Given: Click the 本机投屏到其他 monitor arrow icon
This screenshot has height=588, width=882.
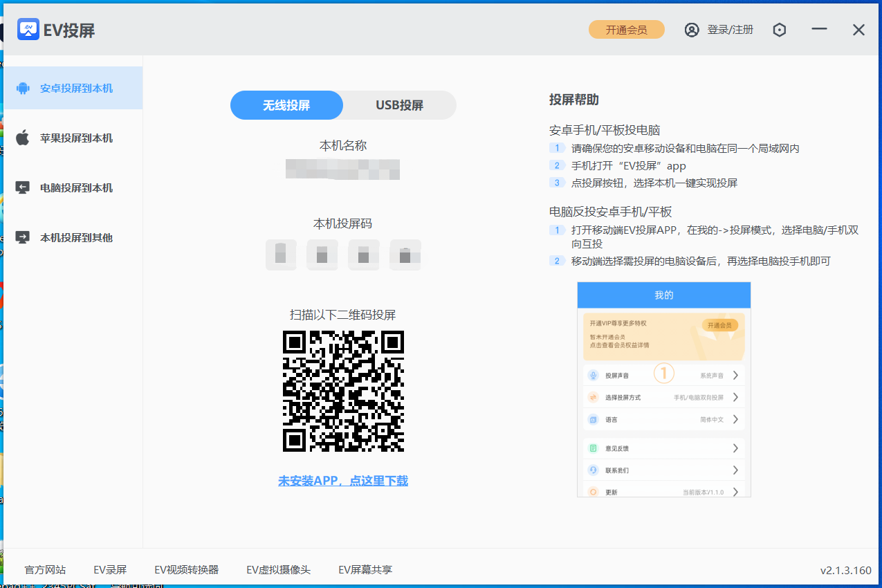Looking at the screenshot, I should (23, 237).
